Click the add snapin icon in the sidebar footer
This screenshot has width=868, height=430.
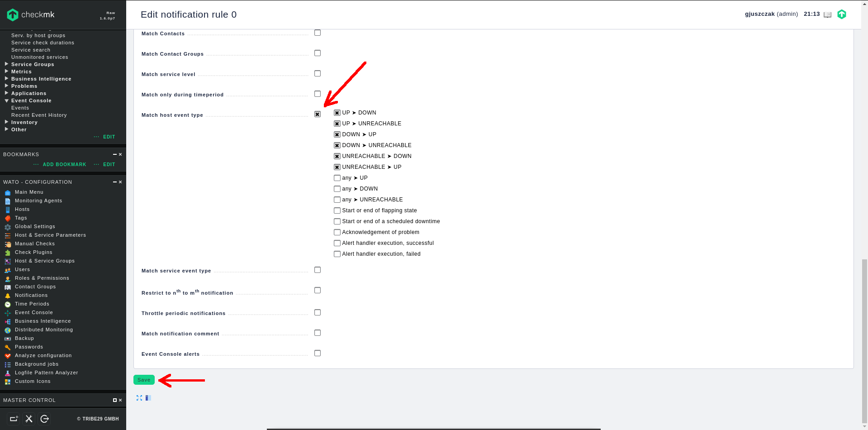click(14, 419)
